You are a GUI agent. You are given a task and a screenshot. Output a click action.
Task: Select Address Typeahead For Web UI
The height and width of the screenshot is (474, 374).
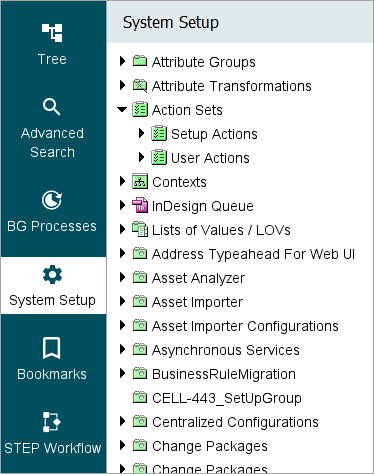pyautogui.click(x=253, y=254)
